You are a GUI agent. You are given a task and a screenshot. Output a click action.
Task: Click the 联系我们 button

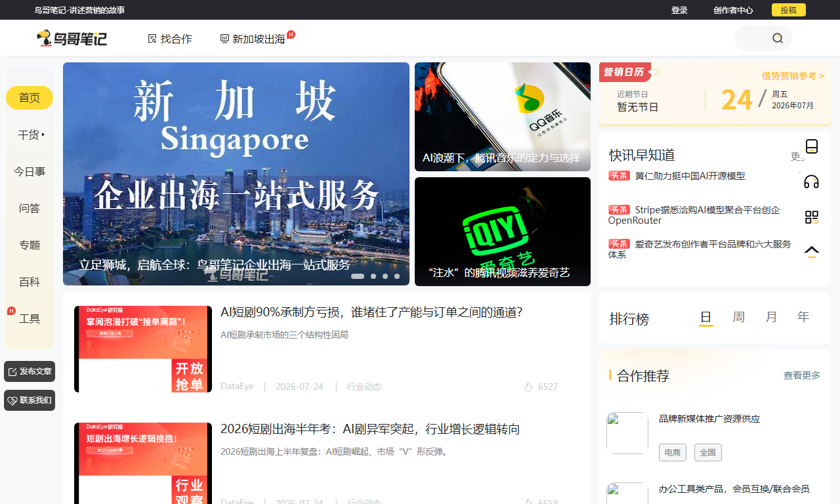30,400
